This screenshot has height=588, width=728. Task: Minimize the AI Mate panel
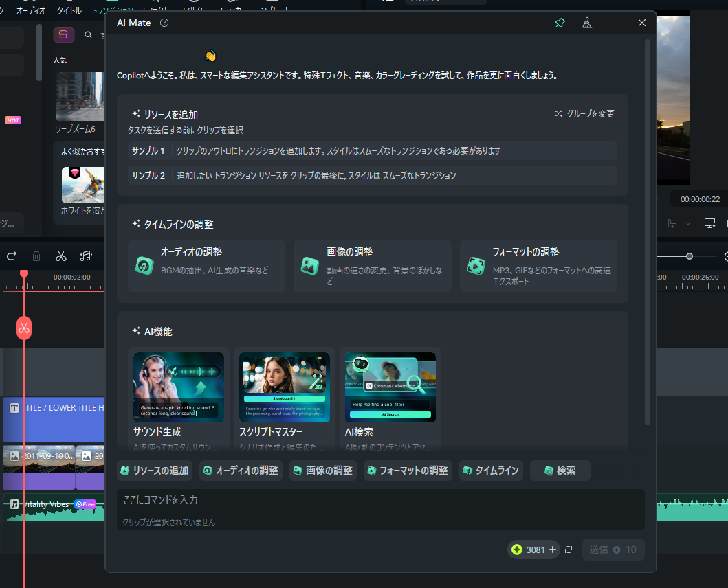coord(615,23)
